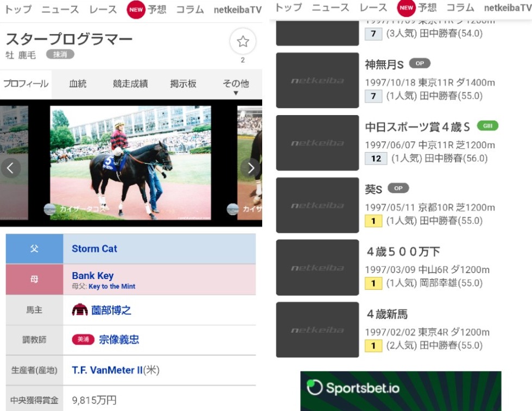This screenshot has width=532, height=411.
Task: Open the 血統 tab
Action: pyautogui.click(x=78, y=84)
